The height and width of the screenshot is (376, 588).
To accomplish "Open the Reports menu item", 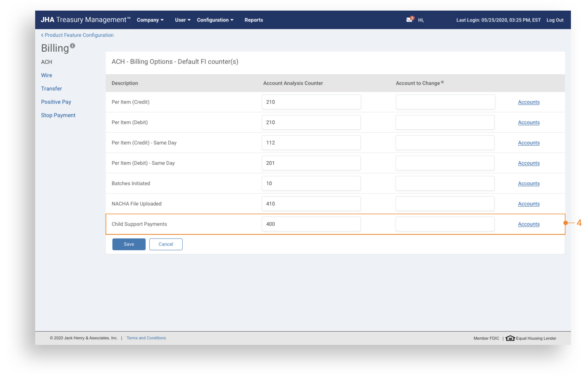I will coord(253,20).
